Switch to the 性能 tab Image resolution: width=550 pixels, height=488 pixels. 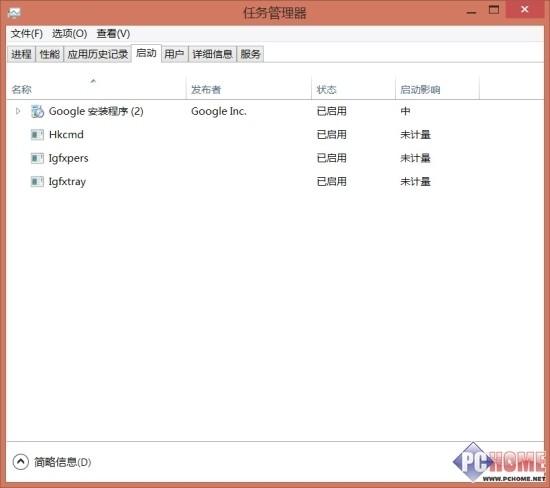coord(49,54)
